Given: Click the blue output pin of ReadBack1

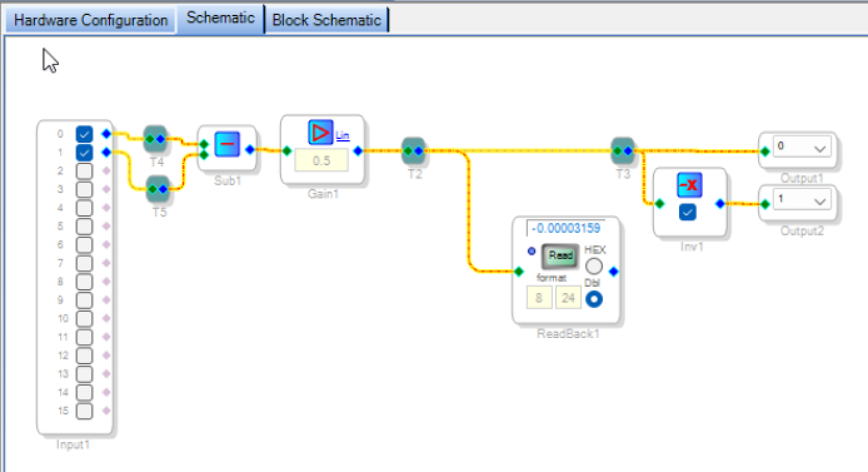Looking at the screenshot, I should tap(613, 271).
